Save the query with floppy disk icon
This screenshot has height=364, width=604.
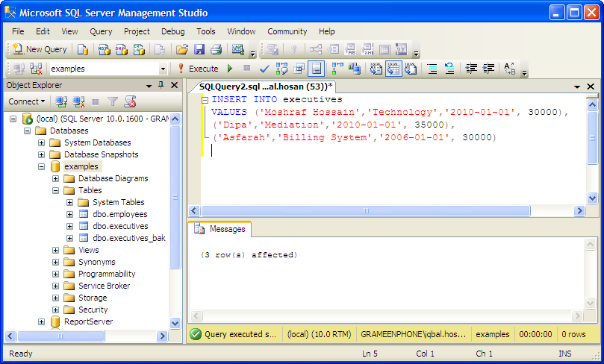click(199, 49)
